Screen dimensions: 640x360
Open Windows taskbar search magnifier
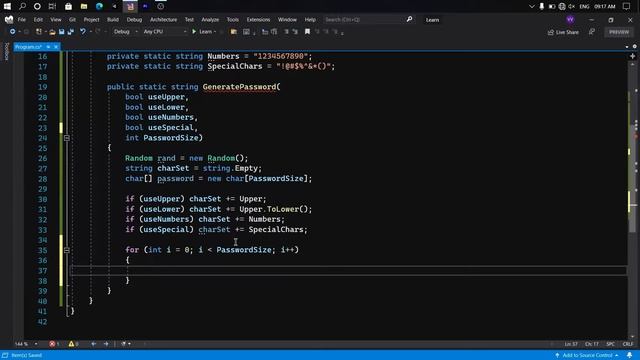pyautogui.click(x=22, y=6)
